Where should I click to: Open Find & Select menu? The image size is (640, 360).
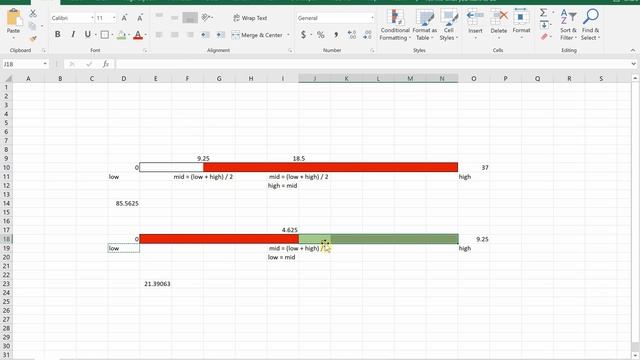pos(590,24)
